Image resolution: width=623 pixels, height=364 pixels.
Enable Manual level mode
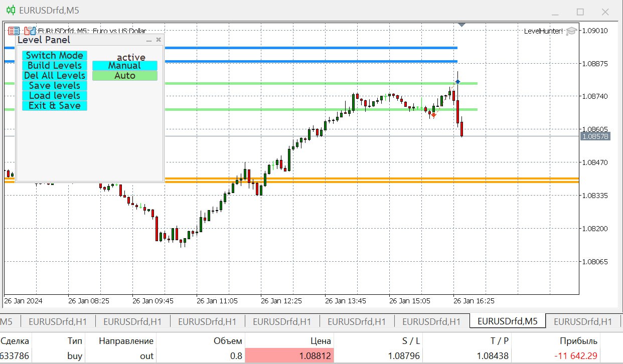124,66
